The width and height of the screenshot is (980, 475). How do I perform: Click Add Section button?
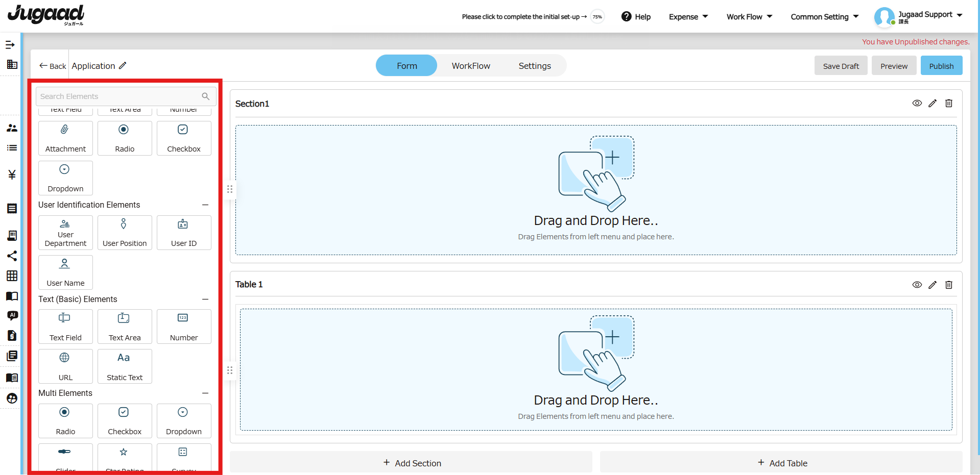[412, 463]
